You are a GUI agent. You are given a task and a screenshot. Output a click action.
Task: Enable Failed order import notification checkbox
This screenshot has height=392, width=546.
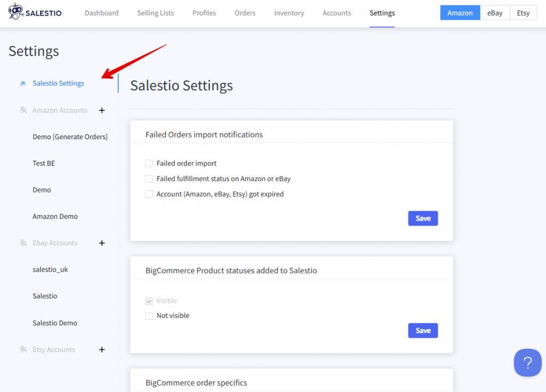click(149, 164)
